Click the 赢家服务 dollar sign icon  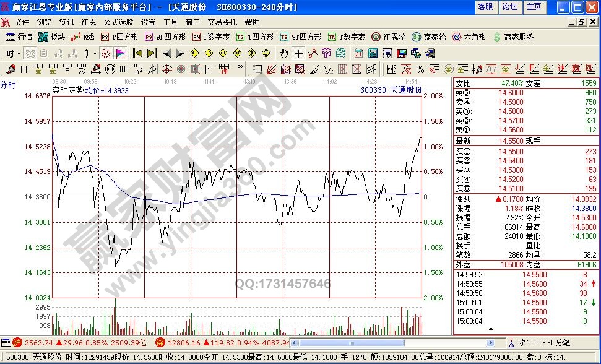coord(513,37)
